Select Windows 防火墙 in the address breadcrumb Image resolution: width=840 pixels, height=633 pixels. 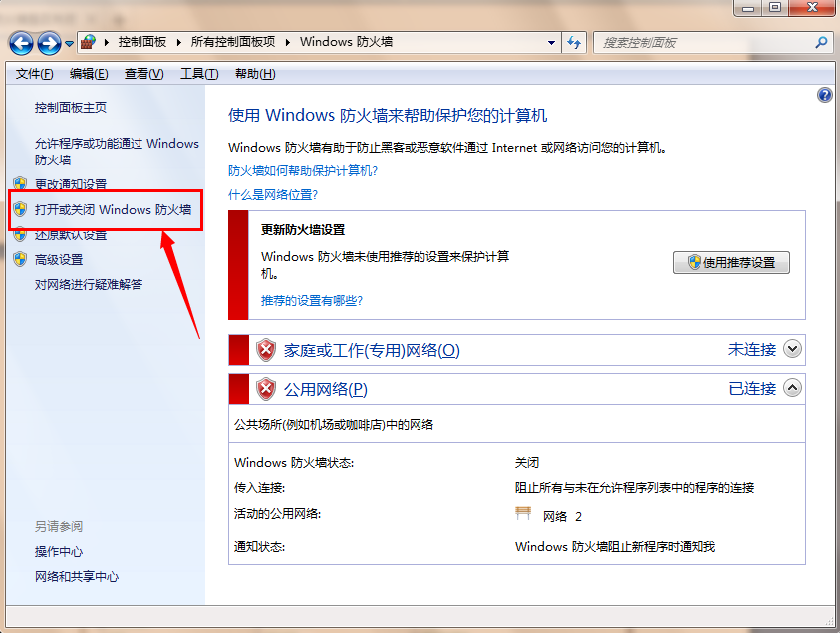[346, 42]
